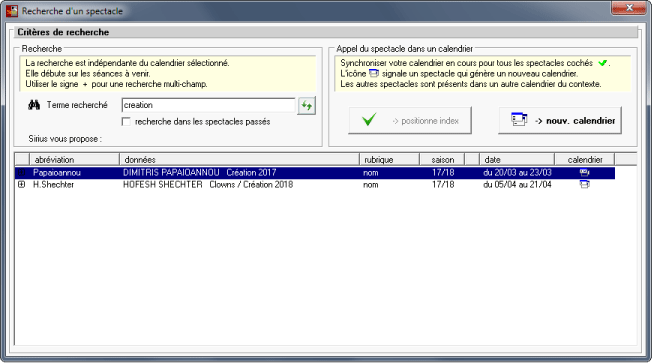Click the 'nouv. calendrier' button
The height and width of the screenshot is (363, 652).
point(560,121)
